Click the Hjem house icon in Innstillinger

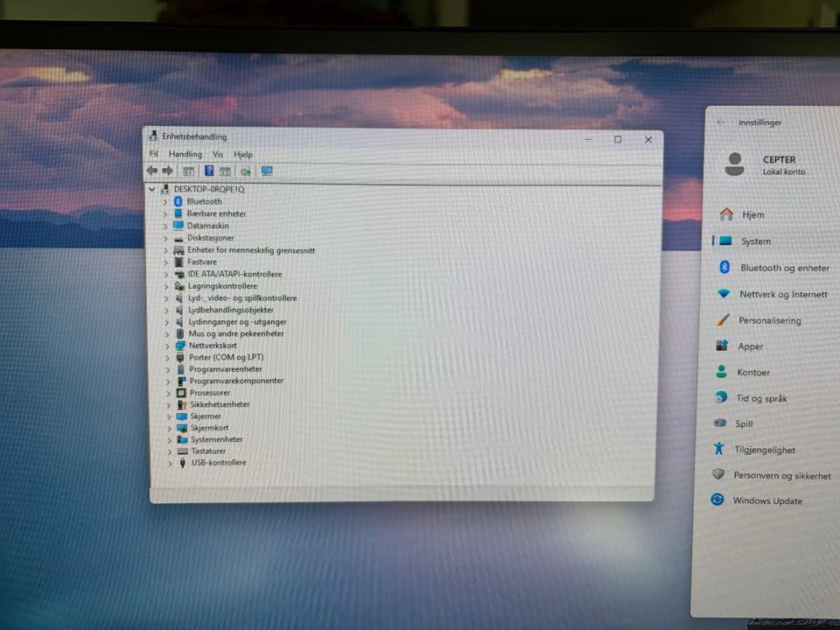click(x=726, y=214)
